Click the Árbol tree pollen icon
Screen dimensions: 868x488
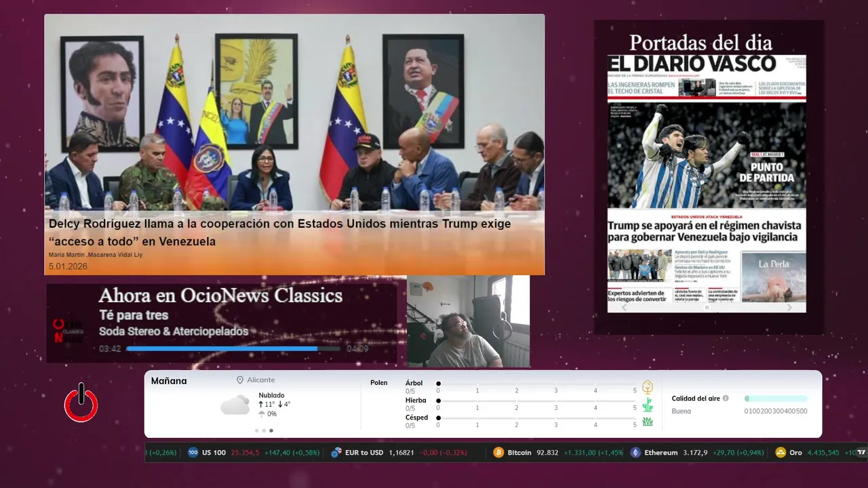click(x=648, y=387)
